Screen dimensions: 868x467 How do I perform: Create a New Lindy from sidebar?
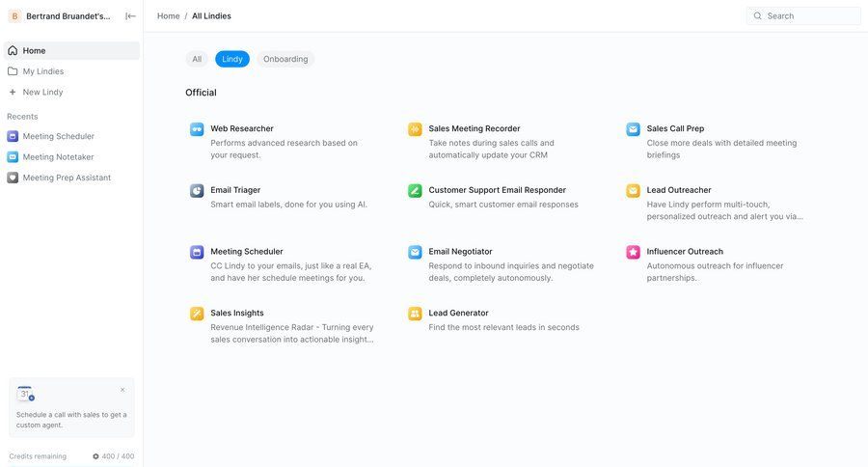71,92
